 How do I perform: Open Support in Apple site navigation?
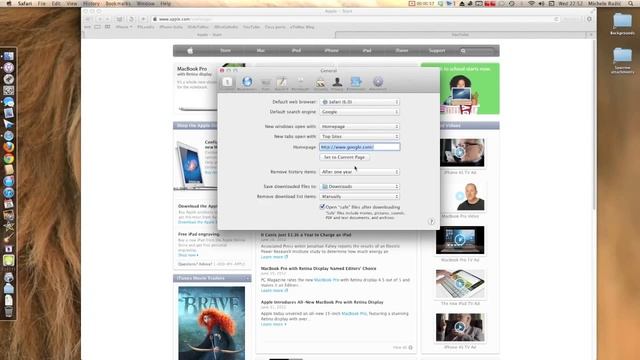tap(437, 51)
